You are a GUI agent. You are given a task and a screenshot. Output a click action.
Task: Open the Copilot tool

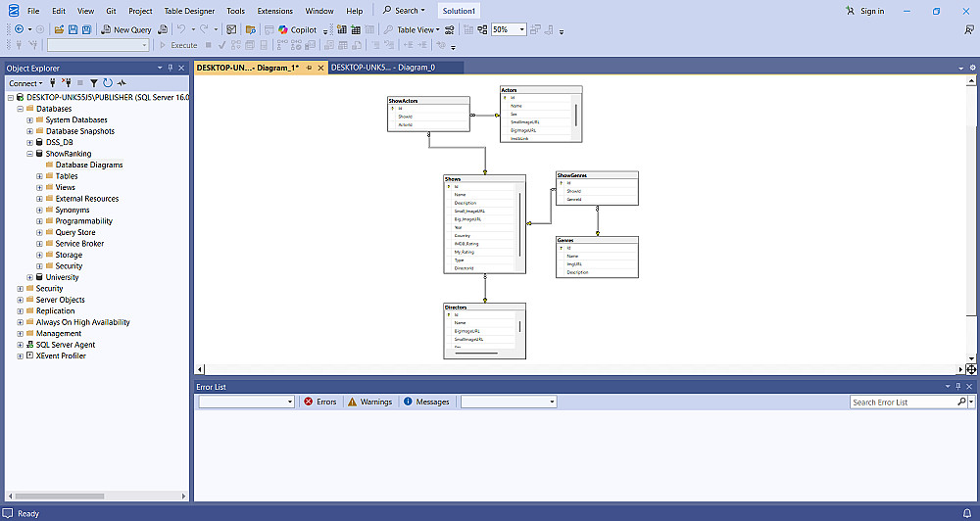pyautogui.click(x=298, y=29)
